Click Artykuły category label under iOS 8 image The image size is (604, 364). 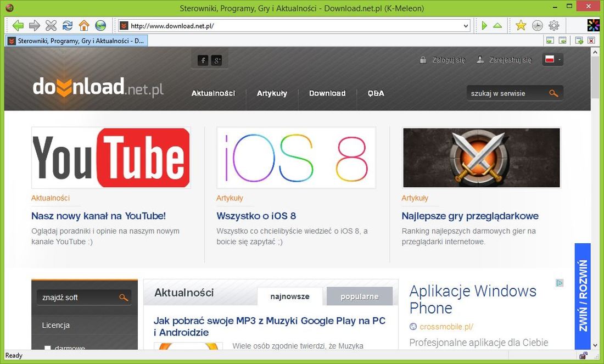pyautogui.click(x=230, y=198)
